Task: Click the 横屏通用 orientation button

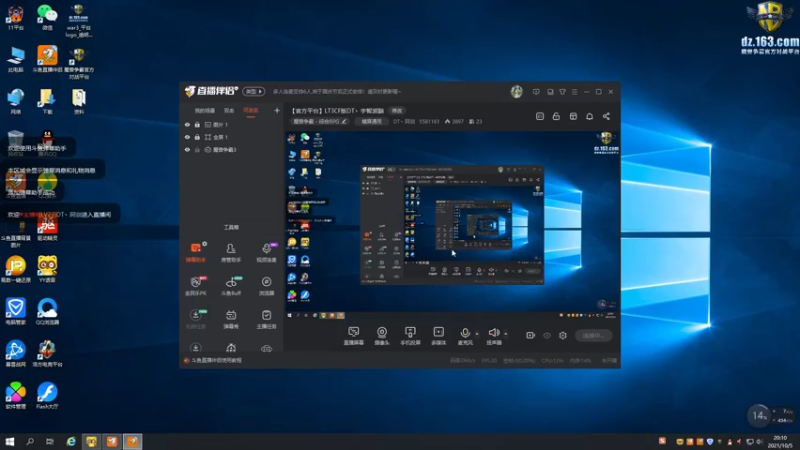Action: [371, 121]
